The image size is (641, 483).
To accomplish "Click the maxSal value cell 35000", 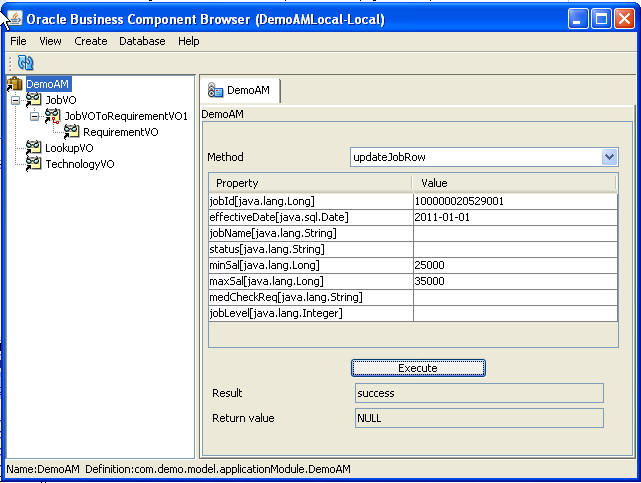I will click(x=515, y=281).
